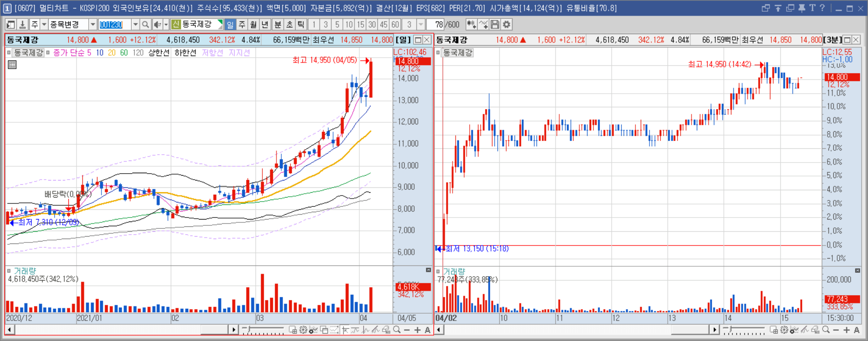The image size is (868, 341).
Task: Open the chart settings gear icon
Action: (x=507, y=24)
